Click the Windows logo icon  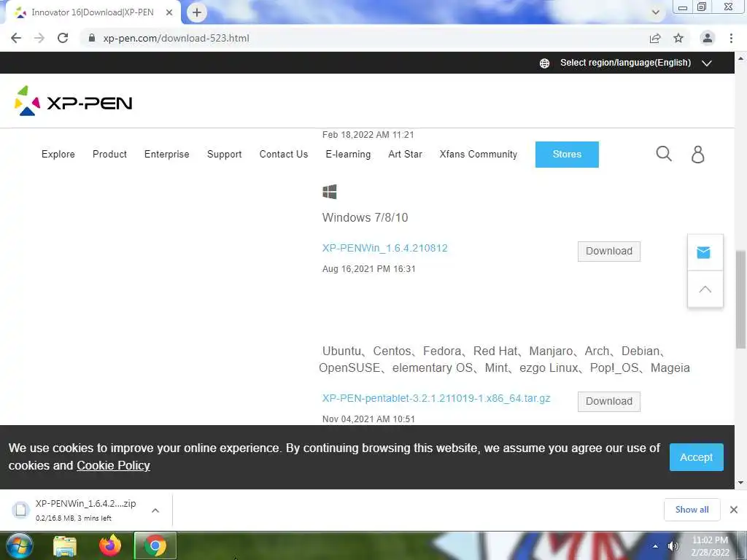pyautogui.click(x=329, y=192)
